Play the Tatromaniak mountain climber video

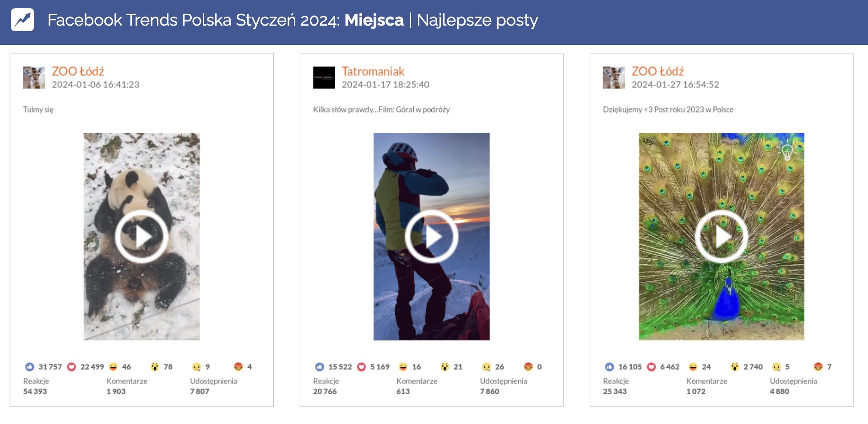click(x=431, y=236)
